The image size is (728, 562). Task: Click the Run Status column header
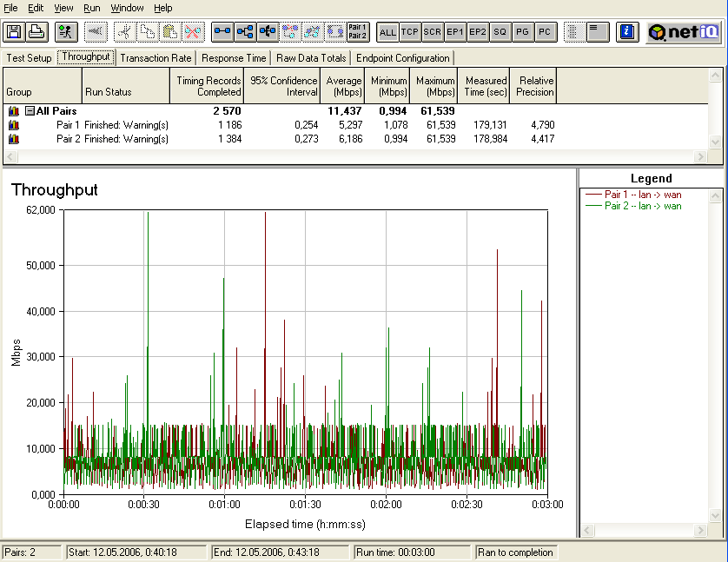click(x=108, y=91)
